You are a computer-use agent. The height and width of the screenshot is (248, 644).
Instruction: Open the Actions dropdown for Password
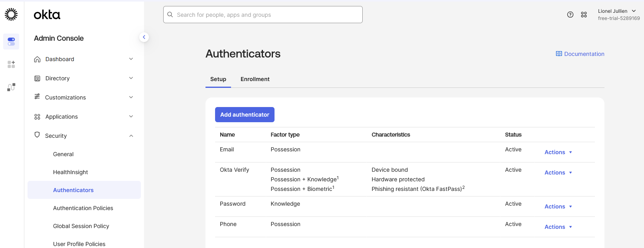(x=558, y=206)
